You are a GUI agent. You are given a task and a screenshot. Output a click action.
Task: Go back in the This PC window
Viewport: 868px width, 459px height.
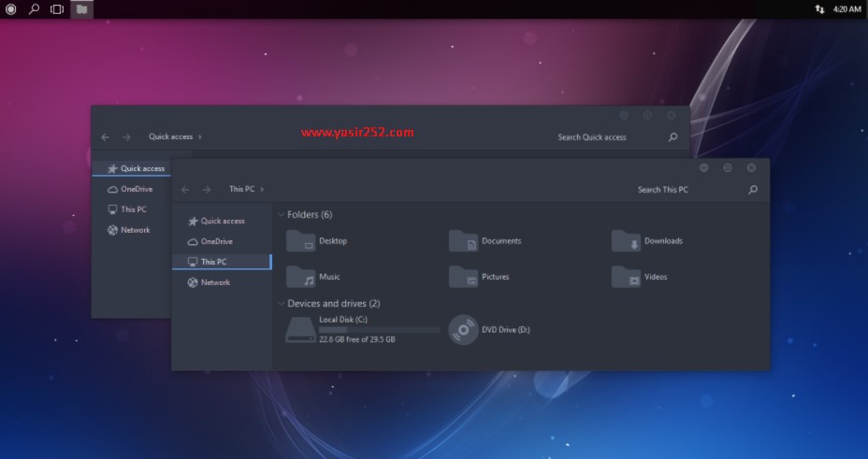[x=185, y=189]
